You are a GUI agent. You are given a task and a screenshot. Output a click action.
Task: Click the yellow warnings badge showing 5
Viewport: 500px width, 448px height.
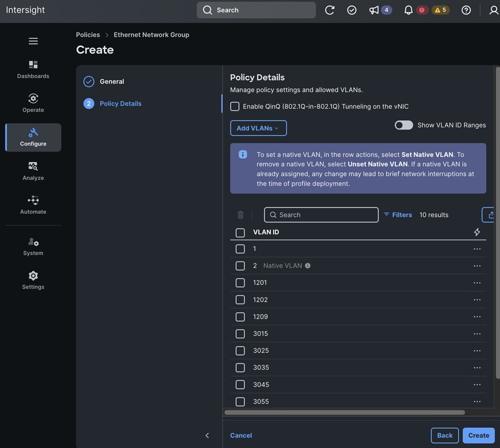click(x=441, y=10)
